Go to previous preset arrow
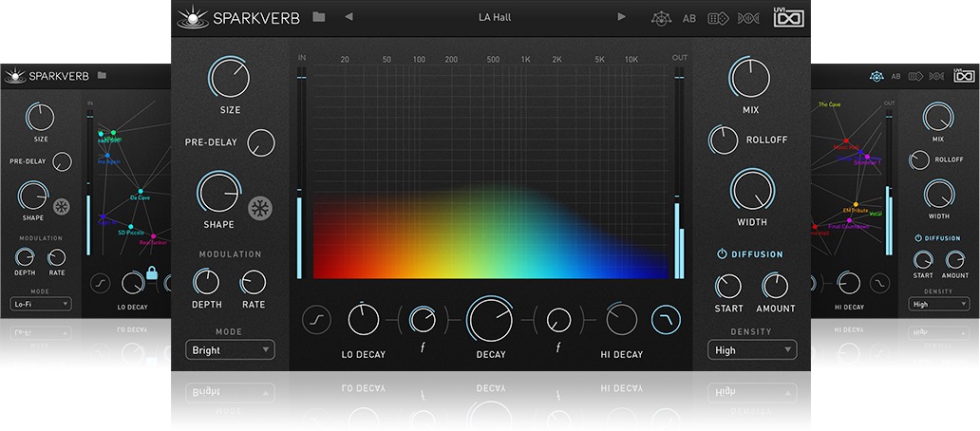This screenshot has height=431, width=980. click(349, 17)
